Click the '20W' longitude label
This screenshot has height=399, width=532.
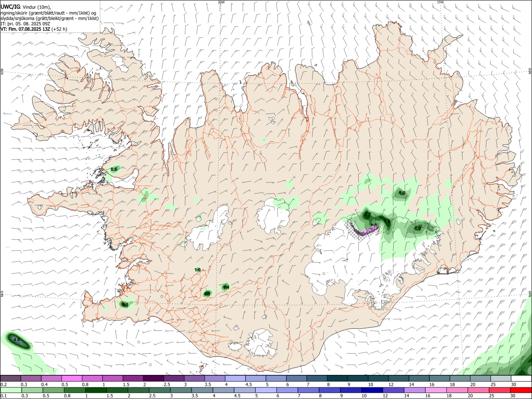[x=221, y=2]
